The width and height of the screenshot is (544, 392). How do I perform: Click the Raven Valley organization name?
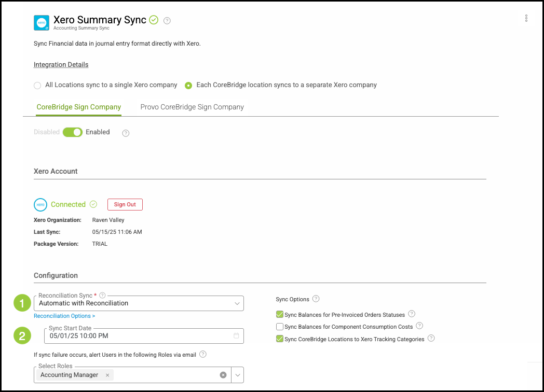[108, 220]
